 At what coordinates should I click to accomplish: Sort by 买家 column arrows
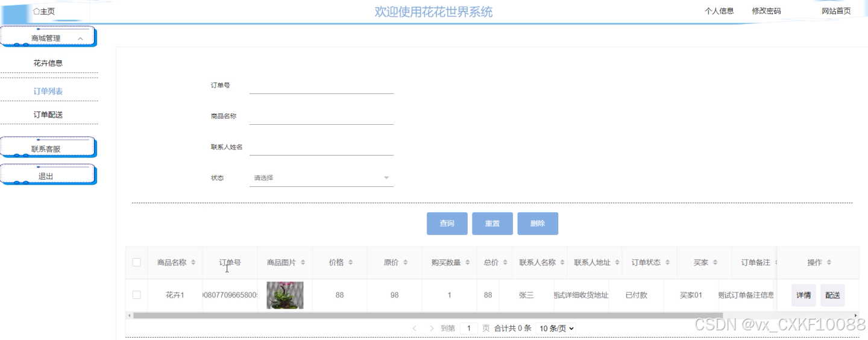pos(715,262)
